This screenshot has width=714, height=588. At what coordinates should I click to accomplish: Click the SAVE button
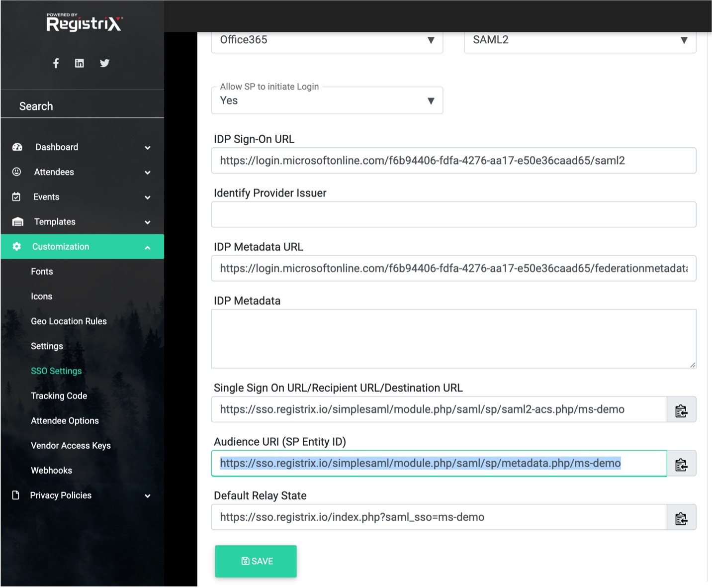pos(256,561)
